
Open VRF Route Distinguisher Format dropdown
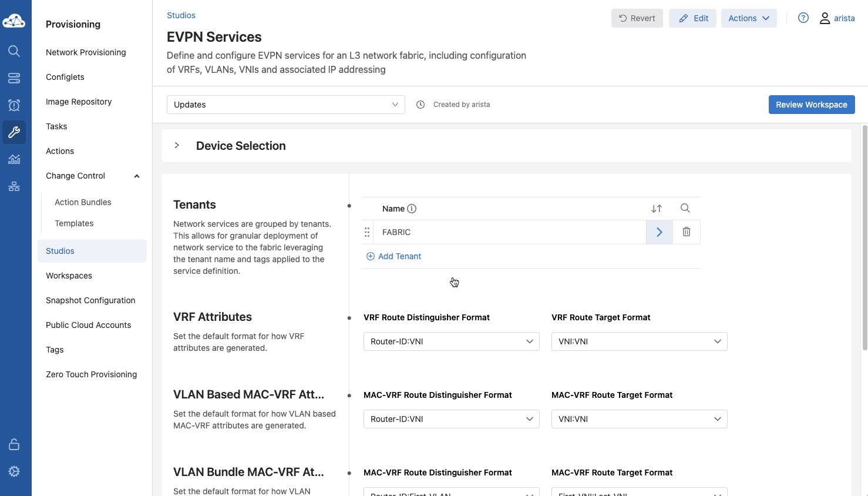click(451, 341)
